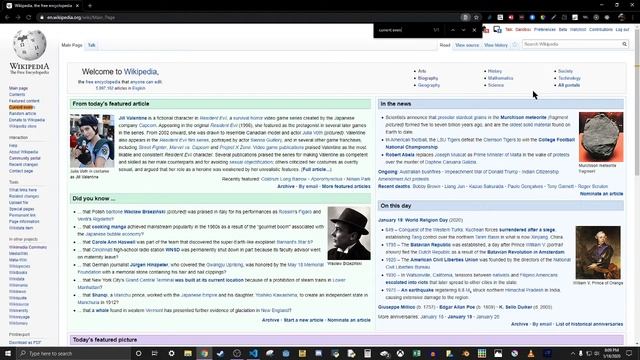Open Contributions link at top
The height and width of the screenshot is (360, 640).
click(600, 30)
